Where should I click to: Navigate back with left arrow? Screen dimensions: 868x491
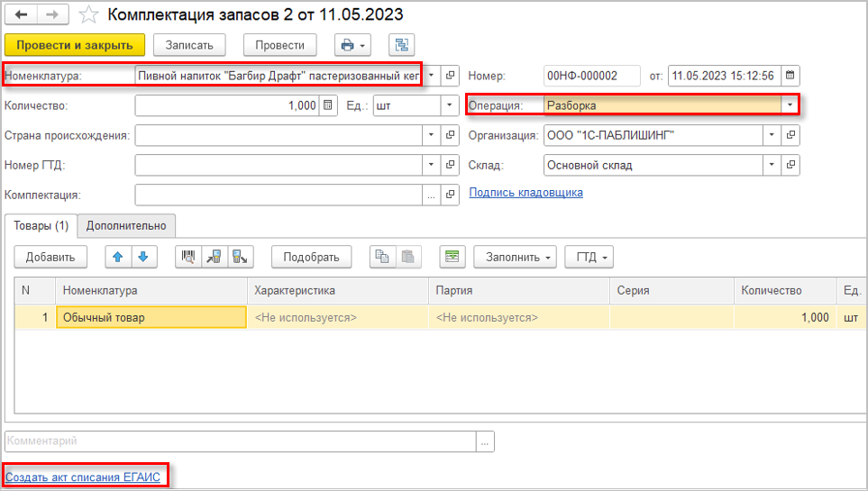pyautogui.click(x=21, y=15)
